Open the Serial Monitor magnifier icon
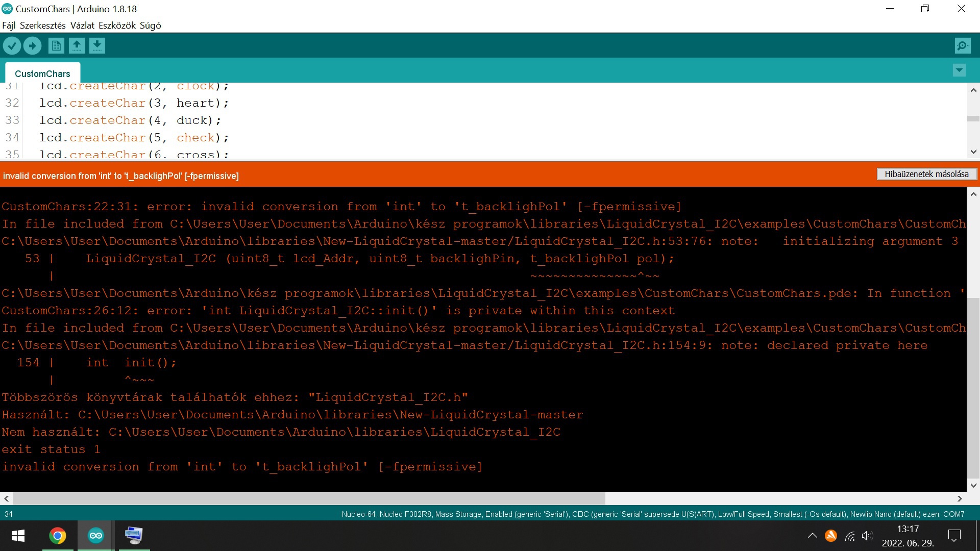Viewport: 980px width, 551px height. (962, 46)
